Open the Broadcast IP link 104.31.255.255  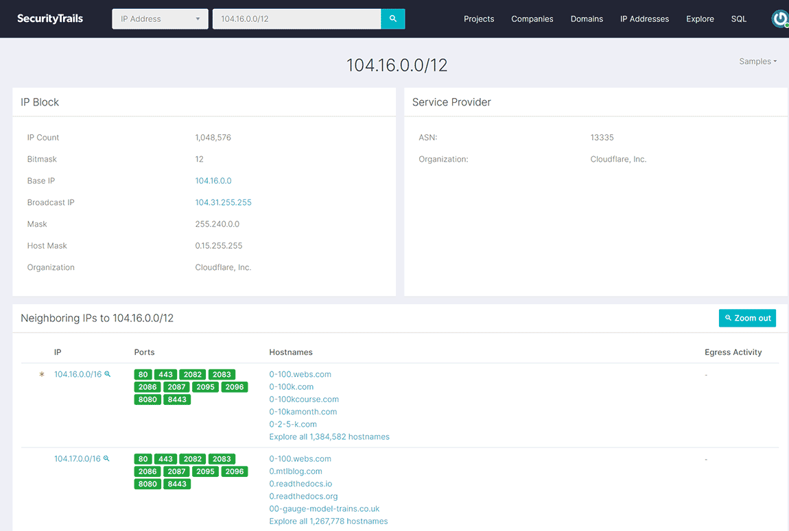click(x=223, y=202)
